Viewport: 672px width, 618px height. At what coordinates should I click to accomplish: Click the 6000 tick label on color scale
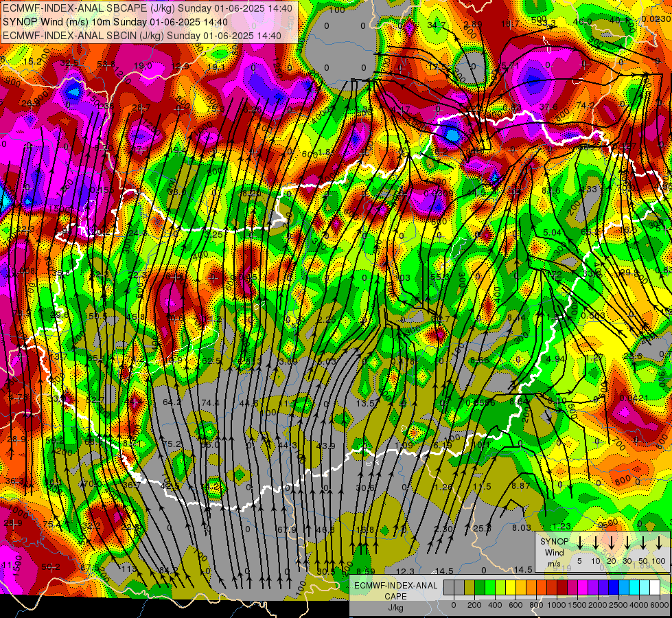[x=660, y=605]
